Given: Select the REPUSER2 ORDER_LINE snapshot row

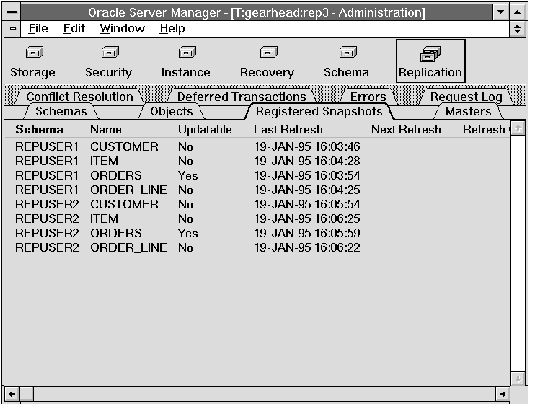Looking at the screenshot, I should pyautogui.click(x=188, y=248).
